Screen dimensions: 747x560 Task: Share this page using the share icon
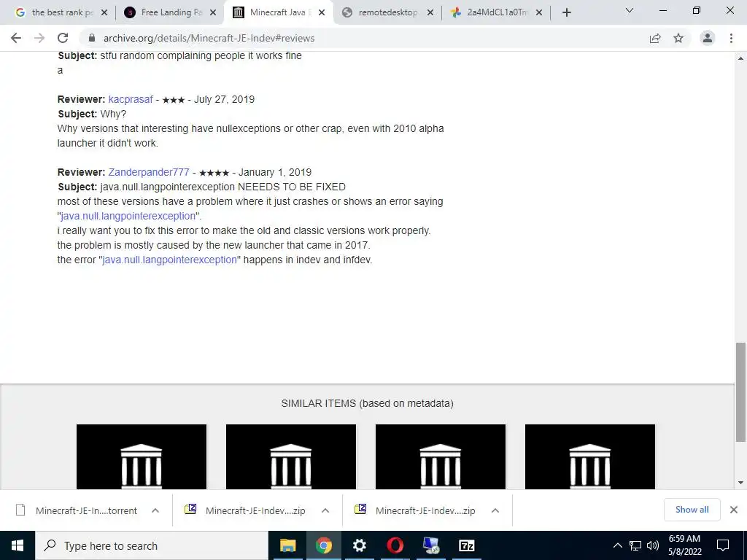[655, 38]
